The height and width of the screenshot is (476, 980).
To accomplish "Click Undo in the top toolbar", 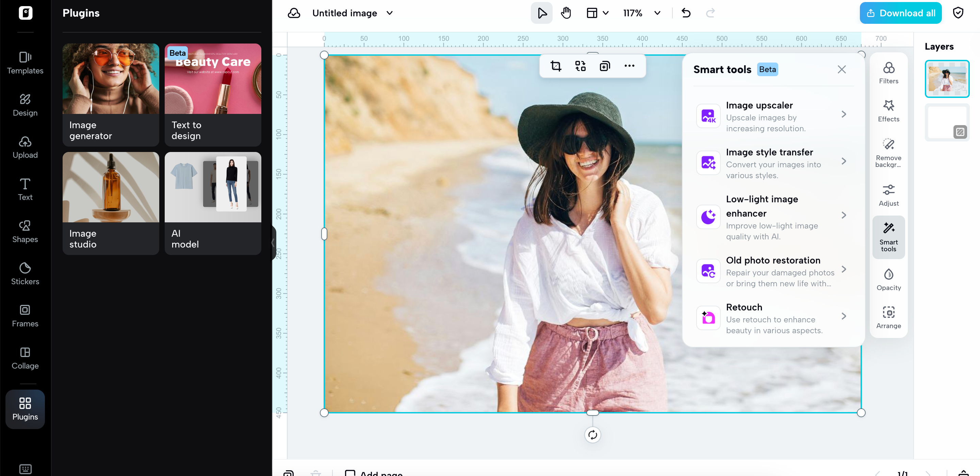I will [686, 13].
